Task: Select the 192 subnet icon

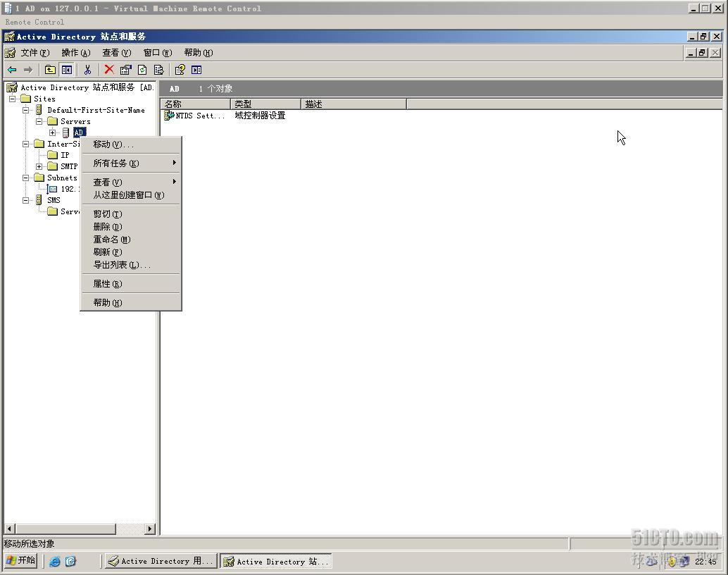Action: [53, 189]
